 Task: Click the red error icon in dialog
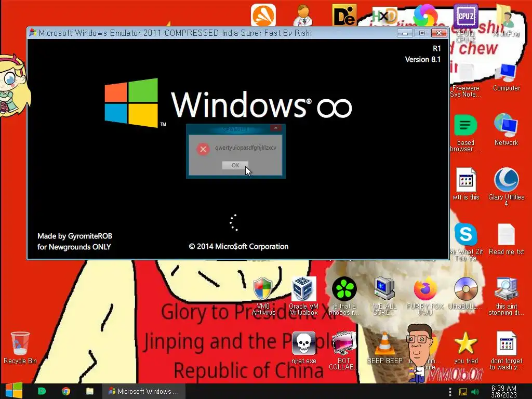(x=203, y=149)
